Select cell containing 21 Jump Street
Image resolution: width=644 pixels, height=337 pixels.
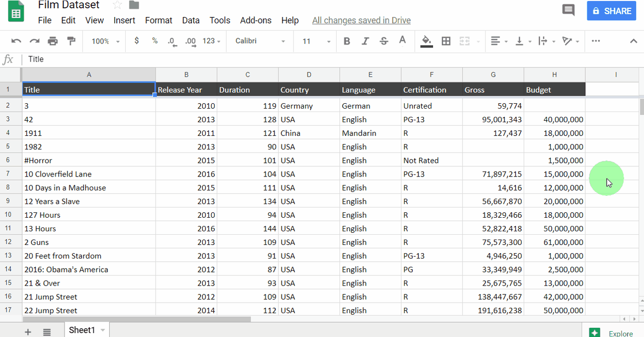(x=89, y=297)
